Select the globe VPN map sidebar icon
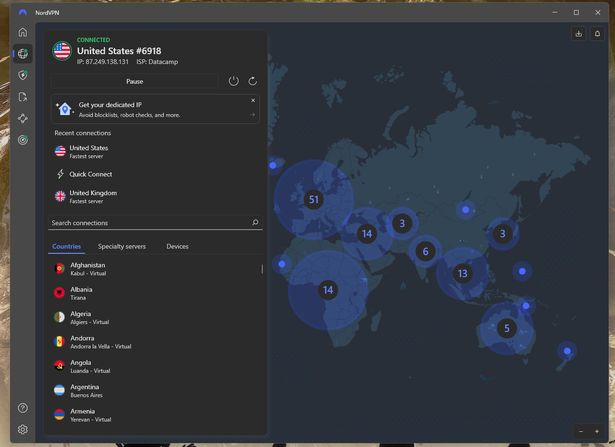Viewport: 615px width, 447px height. [23, 54]
